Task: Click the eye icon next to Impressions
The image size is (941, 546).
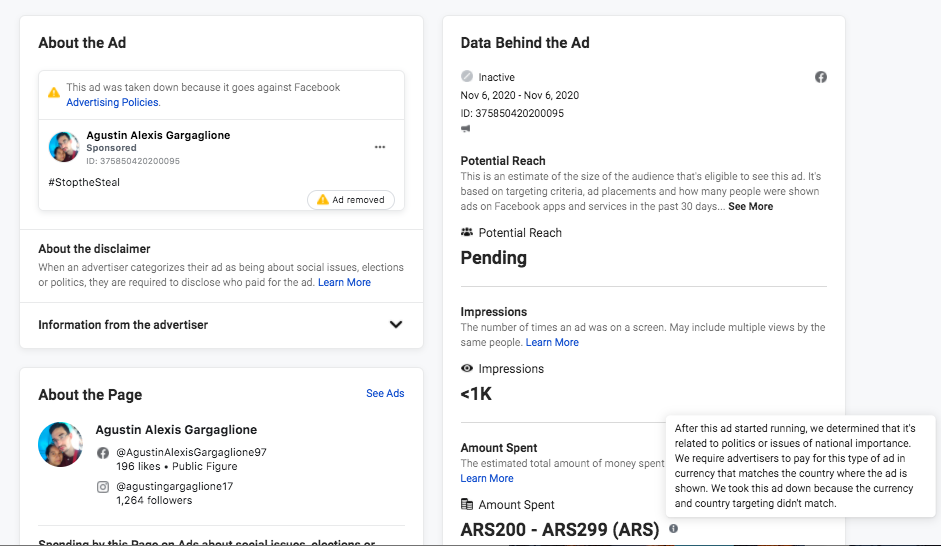Action: 467,369
